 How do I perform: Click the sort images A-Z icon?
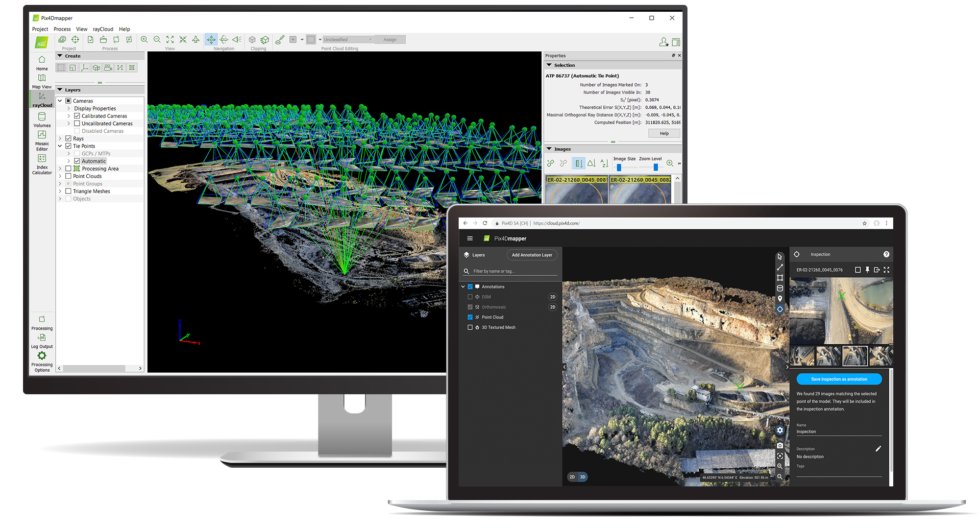(x=604, y=163)
